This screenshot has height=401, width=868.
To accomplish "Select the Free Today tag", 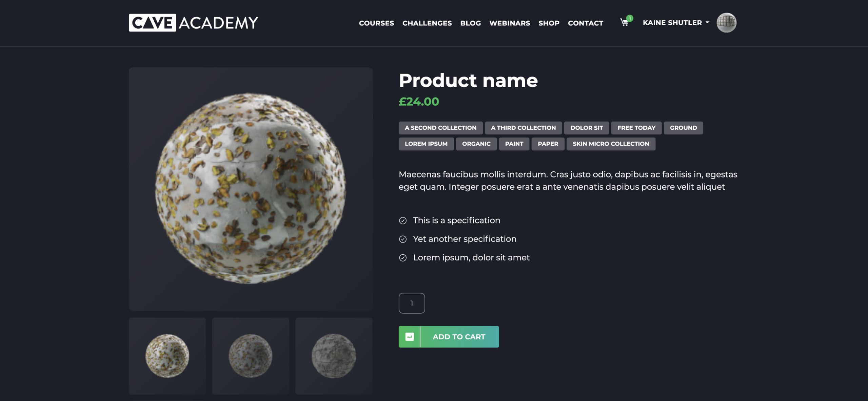I will tap(636, 128).
